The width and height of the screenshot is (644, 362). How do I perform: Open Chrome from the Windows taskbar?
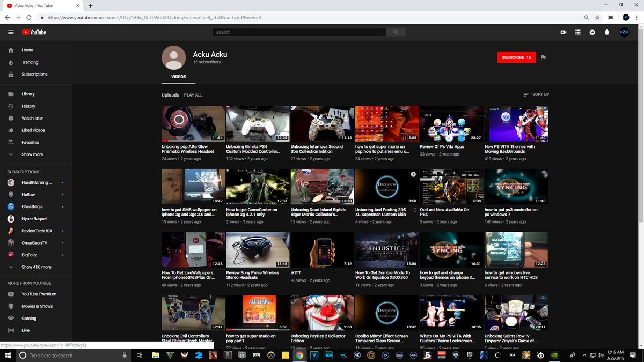[x=299, y=355]
